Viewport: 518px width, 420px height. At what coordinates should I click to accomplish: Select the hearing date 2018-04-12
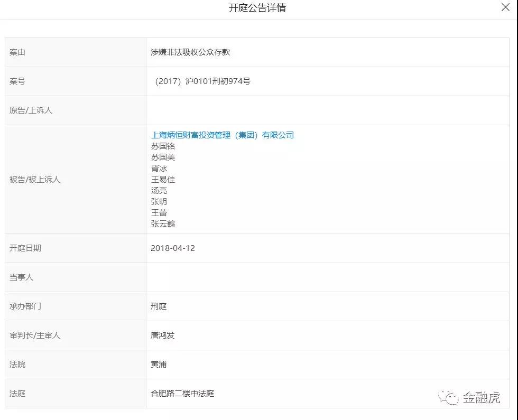pyautogui.click(x=173, y=248)
